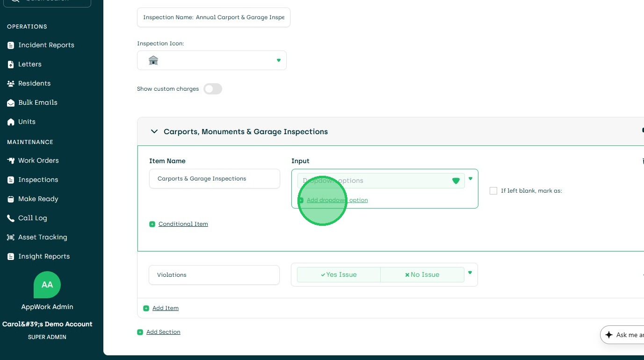Click the Add dropdown option link

pyautogui.click(x=337, y=200)
